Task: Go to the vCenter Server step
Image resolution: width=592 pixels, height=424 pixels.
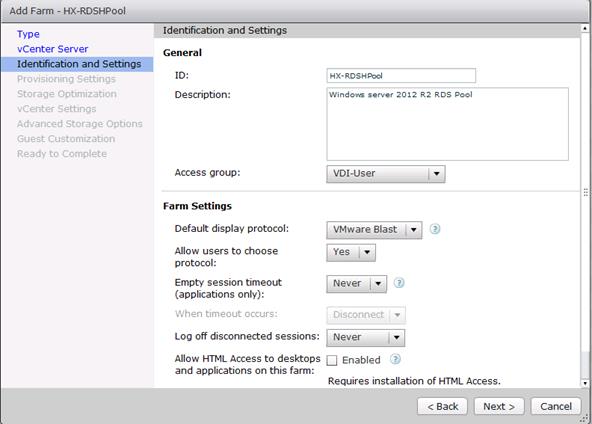Action: coord(52,49)
